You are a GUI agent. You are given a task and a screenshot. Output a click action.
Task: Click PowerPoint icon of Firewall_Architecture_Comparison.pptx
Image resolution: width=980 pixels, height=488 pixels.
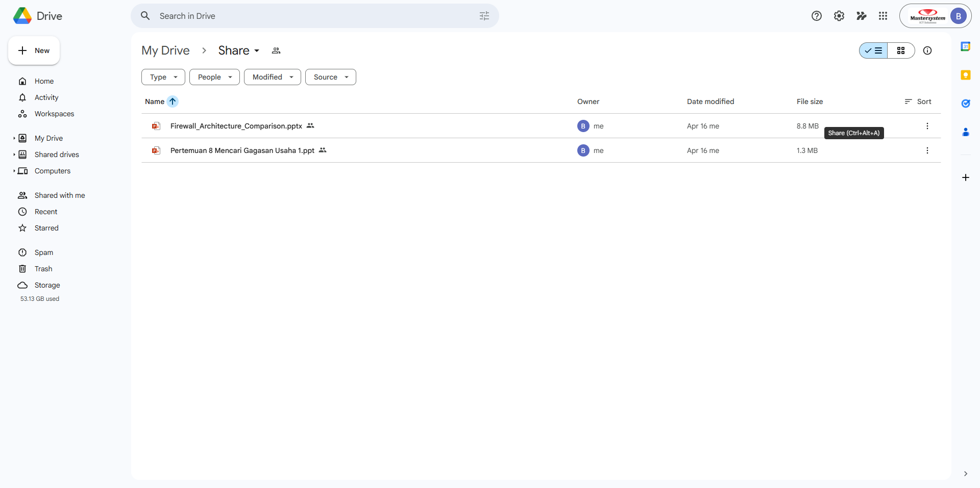(x=156, y=126)
